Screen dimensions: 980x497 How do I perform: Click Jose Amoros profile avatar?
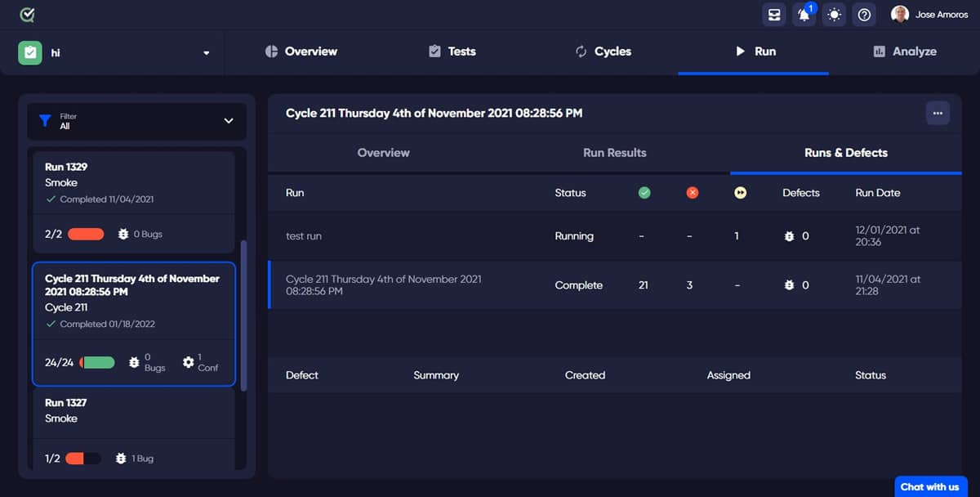tap(899, 14)
